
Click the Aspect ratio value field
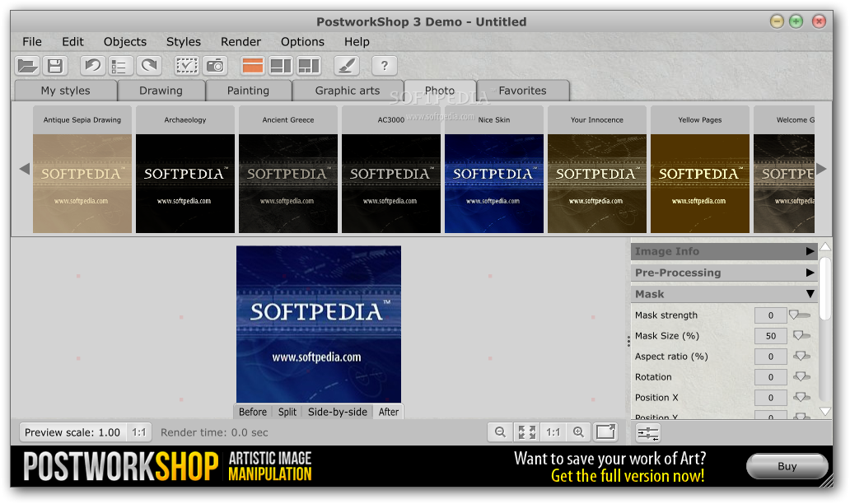point(770,357)
